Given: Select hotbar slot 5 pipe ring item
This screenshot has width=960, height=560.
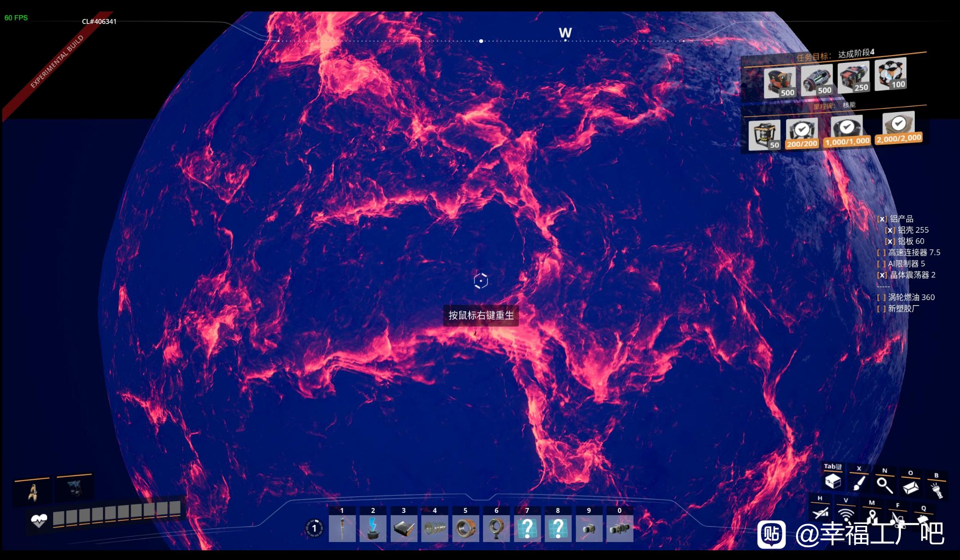Looking at the screenshot, I should tap(465, 528).
